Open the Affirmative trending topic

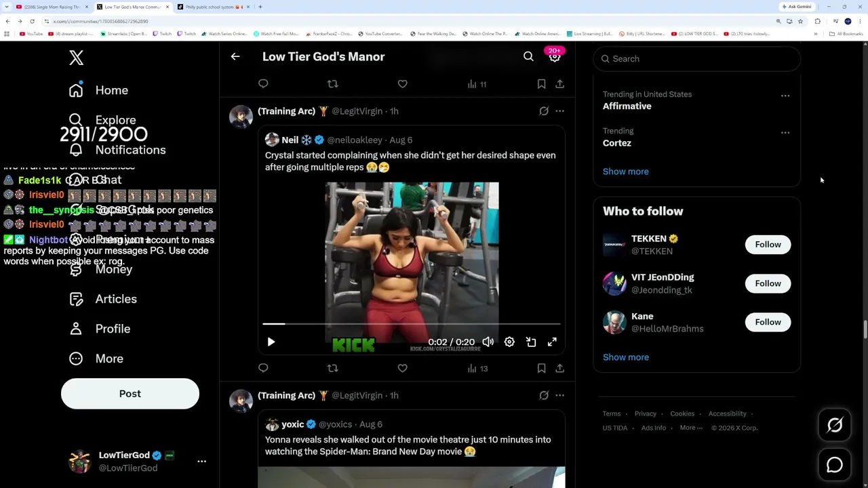(627, 106)
